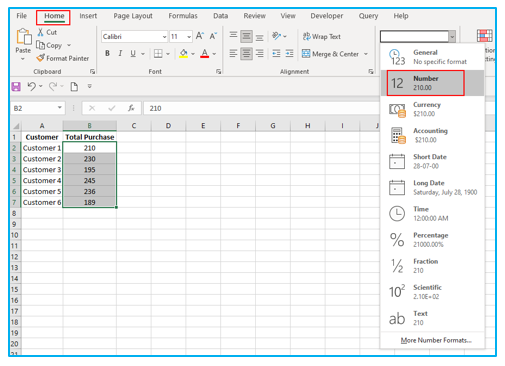Viewport: 505px width, 366px height.
Task: Choose the Currency format option
Action: [x=432, y=109]
